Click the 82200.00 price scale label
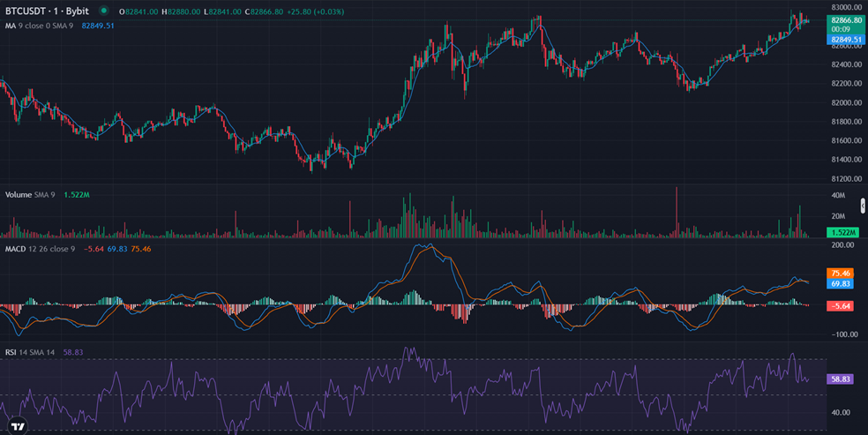868x435 pixels. 847,84
